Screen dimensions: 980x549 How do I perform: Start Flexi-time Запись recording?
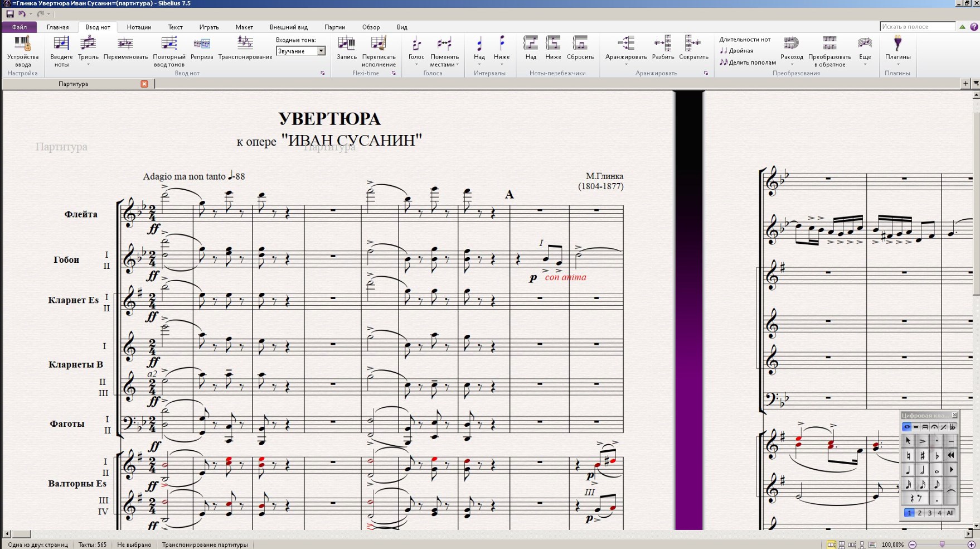[x=347, y=49]
